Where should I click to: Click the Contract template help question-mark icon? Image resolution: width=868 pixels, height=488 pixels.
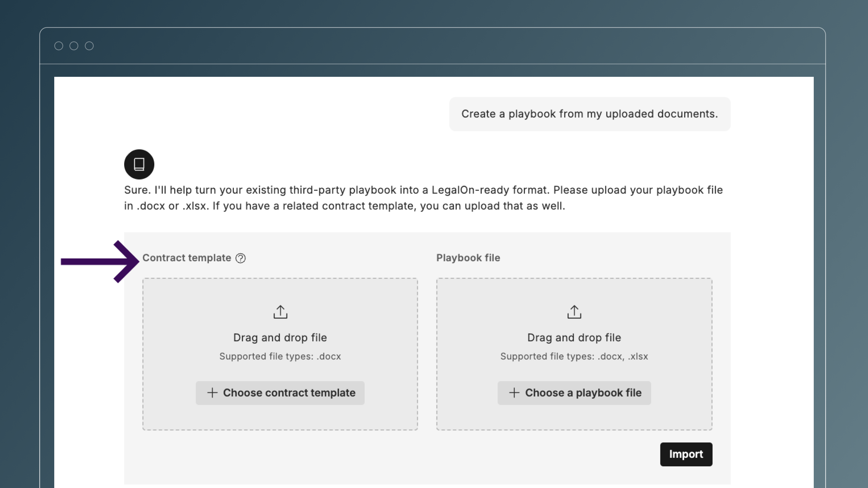coord(240,258)
